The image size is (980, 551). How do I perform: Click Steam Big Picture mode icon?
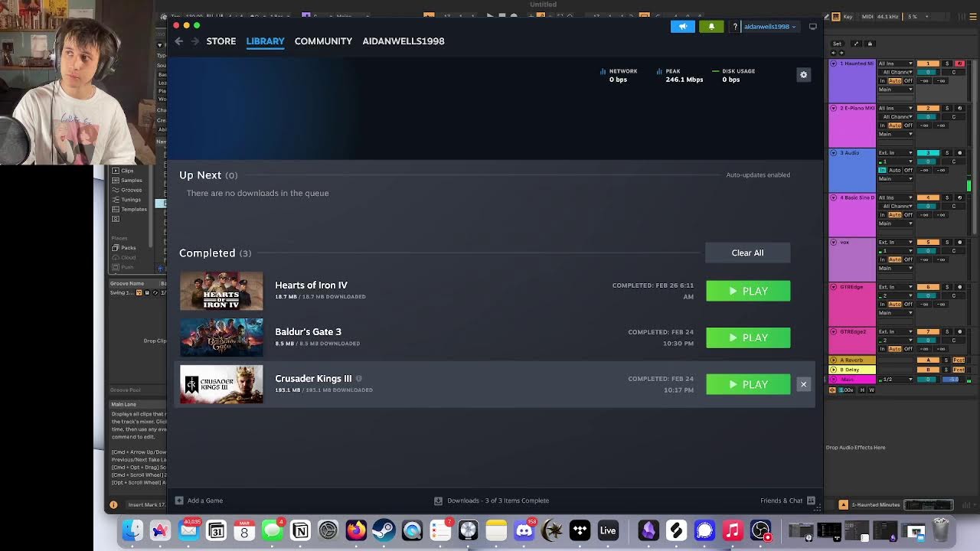pyautogui.click(x=813, y=27)
